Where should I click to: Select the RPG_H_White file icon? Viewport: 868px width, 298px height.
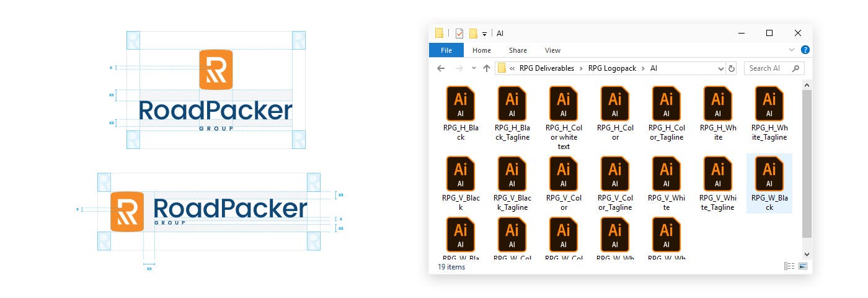718,103
